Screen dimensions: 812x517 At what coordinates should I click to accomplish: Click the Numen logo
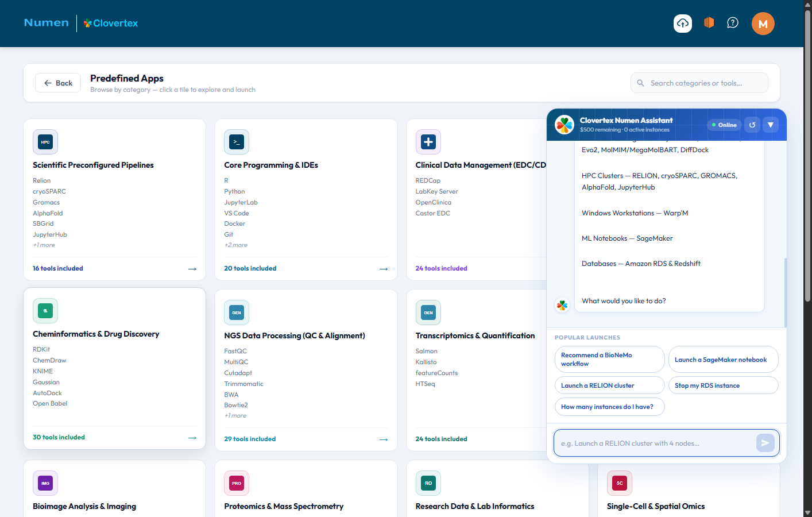point(47,22)
